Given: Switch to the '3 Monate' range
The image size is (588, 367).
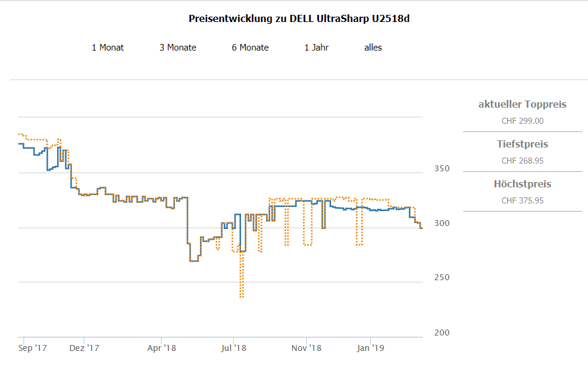Looking at the screenshot, I should (177, 48).
